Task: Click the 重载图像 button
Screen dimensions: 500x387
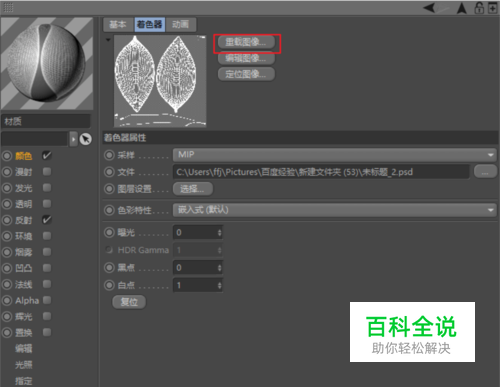Action: coord(246,42)
